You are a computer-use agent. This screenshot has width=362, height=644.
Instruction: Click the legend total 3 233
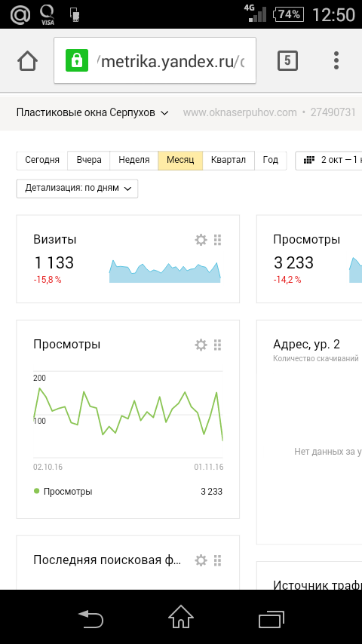[212, 492]
